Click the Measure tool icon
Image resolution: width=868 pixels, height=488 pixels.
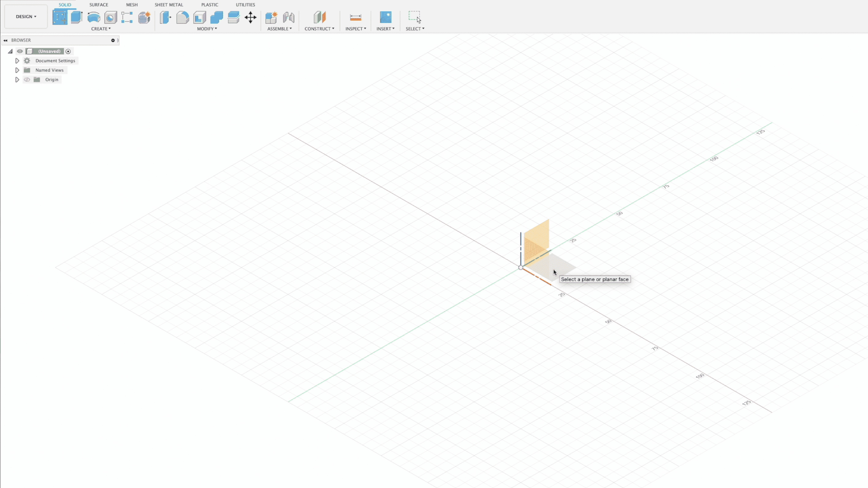356,17
